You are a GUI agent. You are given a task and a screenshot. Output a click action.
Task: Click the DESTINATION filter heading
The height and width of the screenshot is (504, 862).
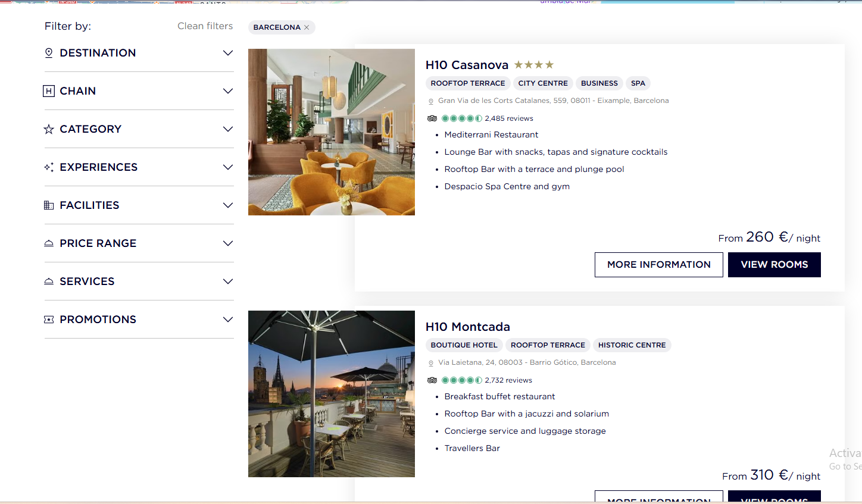[98, 53]
